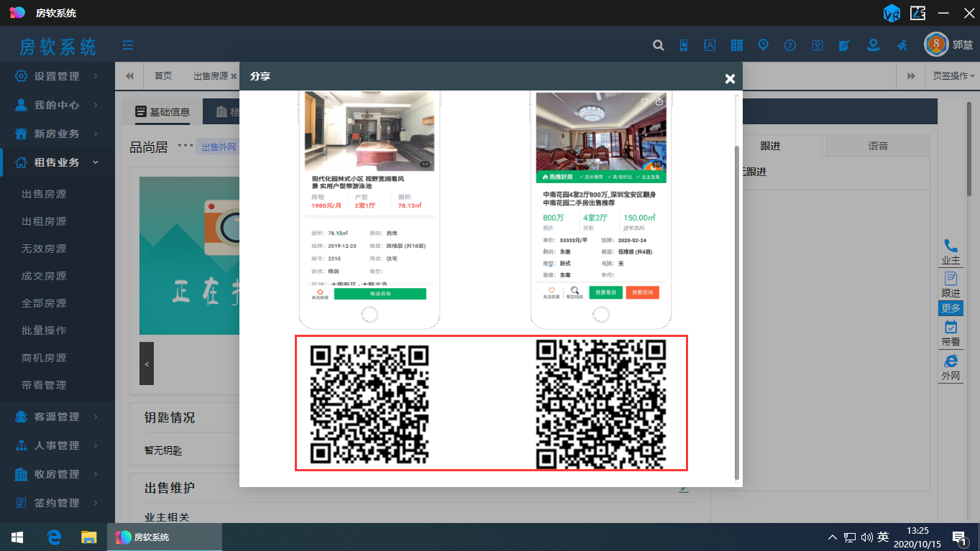Click the 更多 button on right panel
980x551 pixels.
[951, 308]
